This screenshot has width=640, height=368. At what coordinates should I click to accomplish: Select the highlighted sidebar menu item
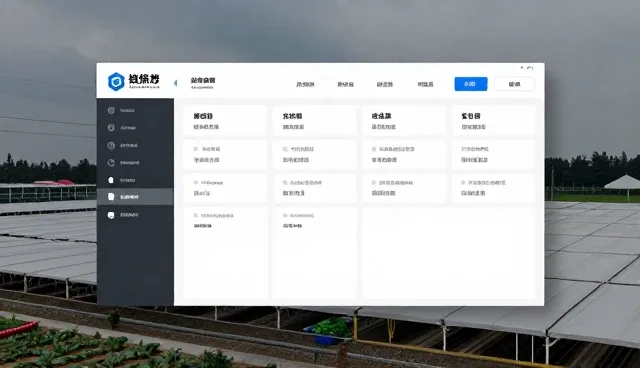tap(135, 197)
